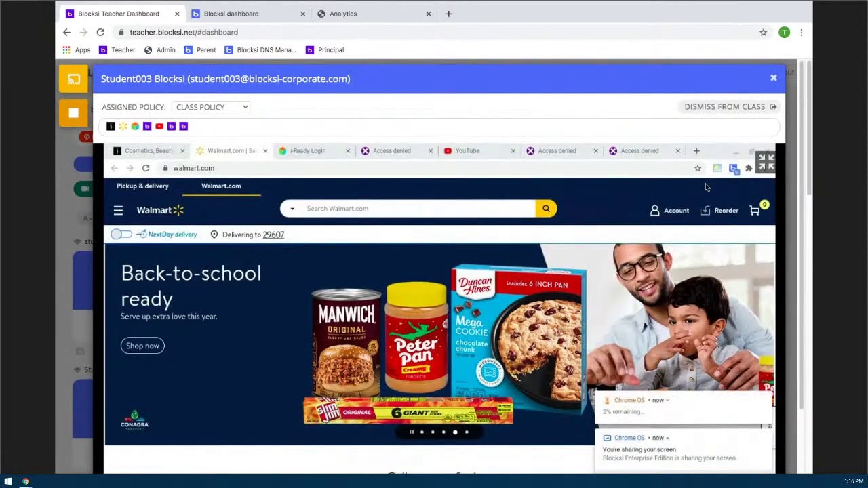The height and width of the screenshot is (488, 868).
Task: Click the Walmart favicon in the tab strip
Action: [123, 126]
